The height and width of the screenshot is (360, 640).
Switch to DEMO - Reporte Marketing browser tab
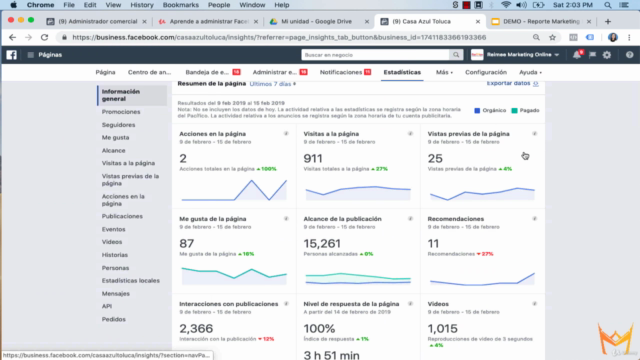(541, 22)
